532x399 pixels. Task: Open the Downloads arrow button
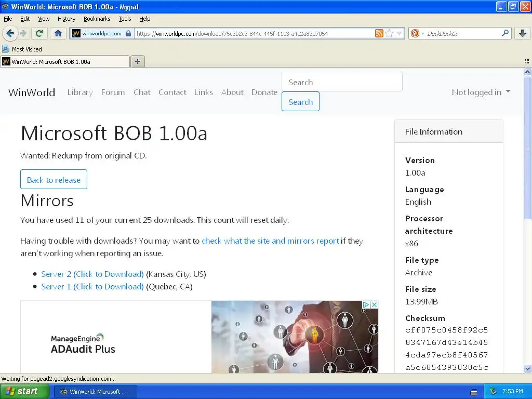(x=523, y=33)
